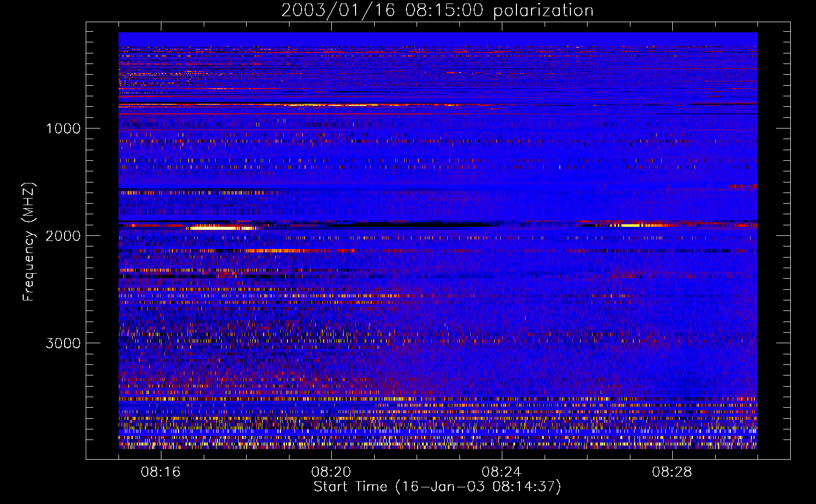Screen dimensions: 816x504
Task: Click the 3000 frequency tick label
Action: (63, 343)
